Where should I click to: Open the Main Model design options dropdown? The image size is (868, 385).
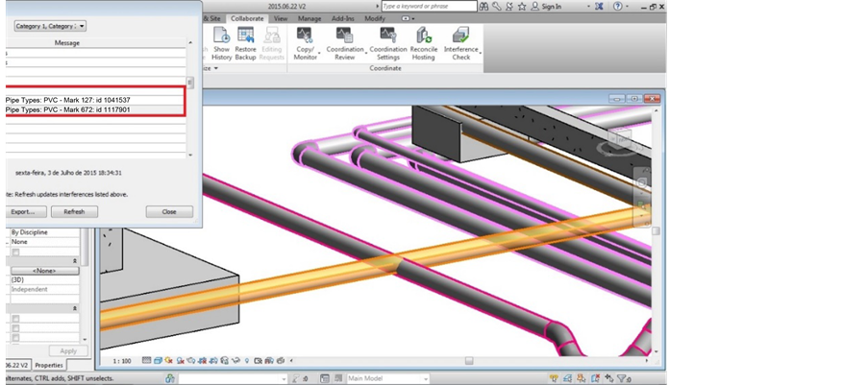pyautogui.click(x=389, y=378)
